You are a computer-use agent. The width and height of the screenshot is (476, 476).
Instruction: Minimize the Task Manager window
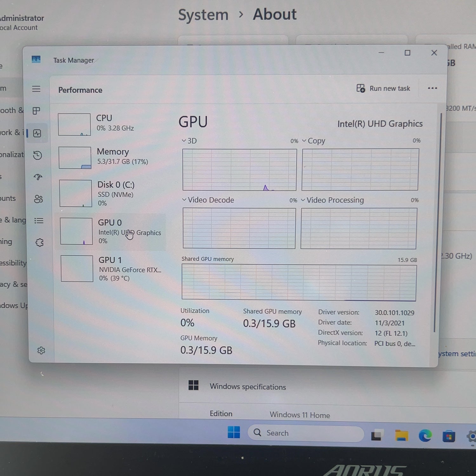381,53
